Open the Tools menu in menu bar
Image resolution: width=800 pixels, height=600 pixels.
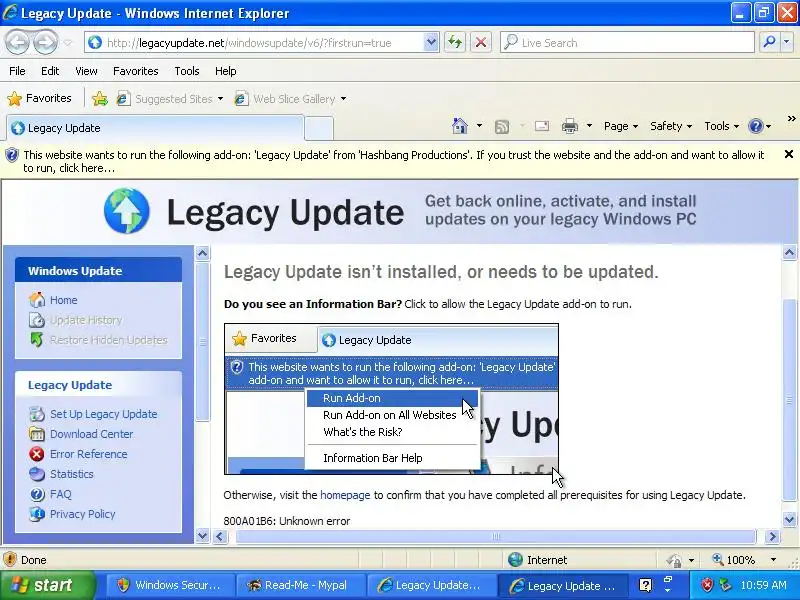[187, 71]
